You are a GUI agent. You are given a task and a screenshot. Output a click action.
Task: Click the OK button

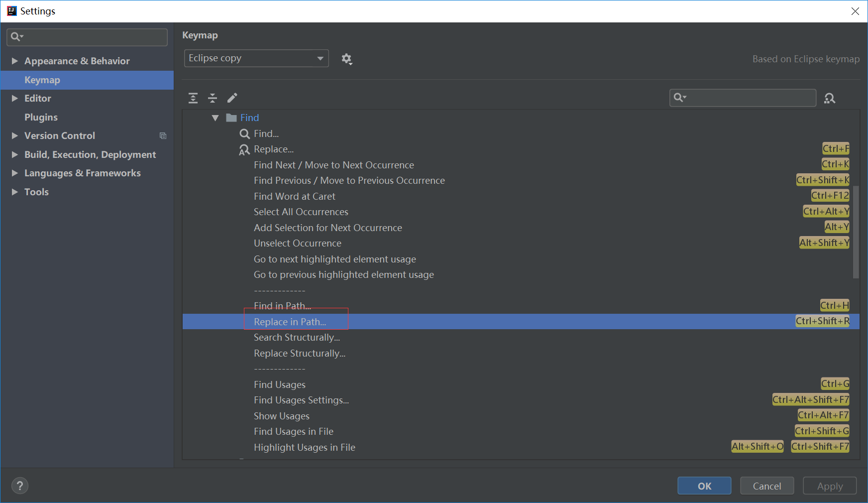click(x=704, y=486)
